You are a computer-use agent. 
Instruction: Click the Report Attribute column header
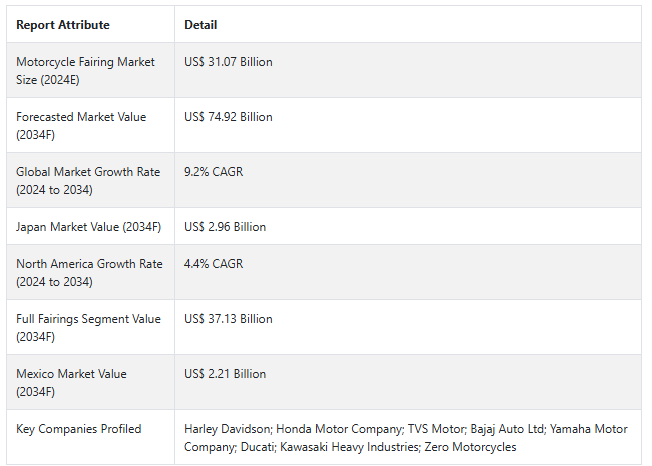(x=63, y=25)
